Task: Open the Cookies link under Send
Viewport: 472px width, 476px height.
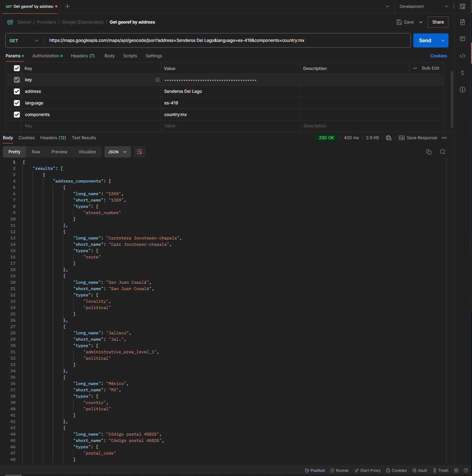Action: (x=439, y=56)
